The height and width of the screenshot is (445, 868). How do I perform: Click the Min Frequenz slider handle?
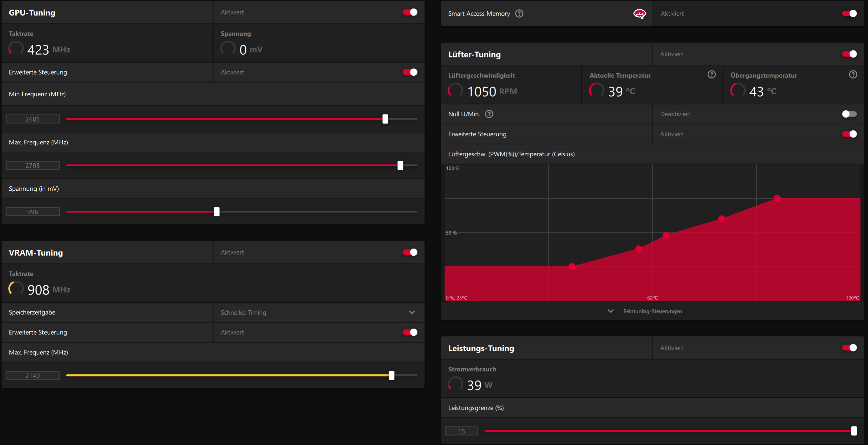[385, 119]
